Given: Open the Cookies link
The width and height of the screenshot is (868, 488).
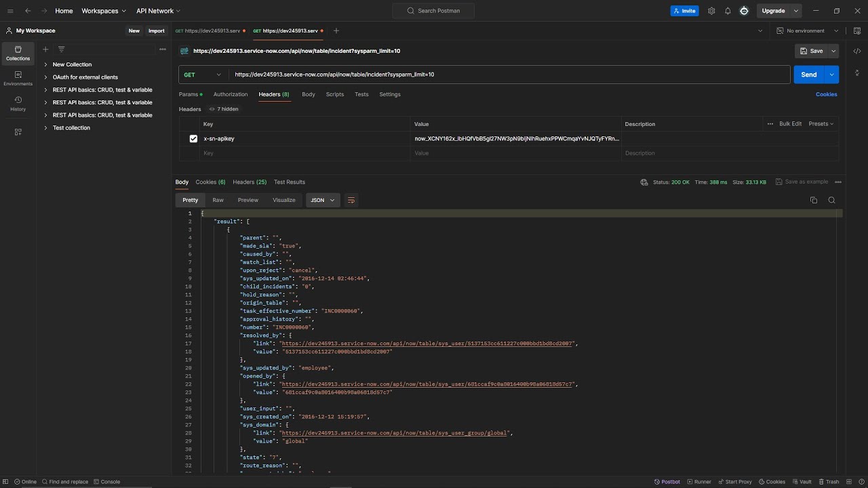Looking at the screenshot, I should (826, 94).
